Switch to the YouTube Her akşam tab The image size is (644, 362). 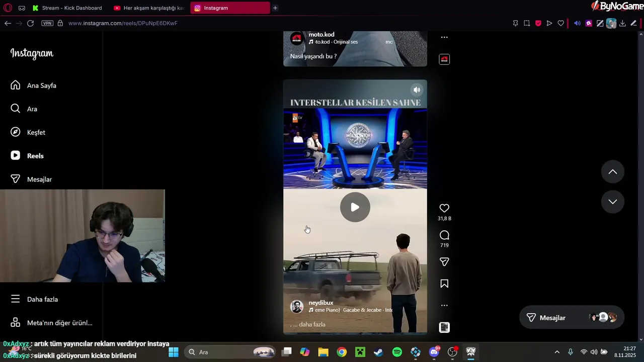149,8
